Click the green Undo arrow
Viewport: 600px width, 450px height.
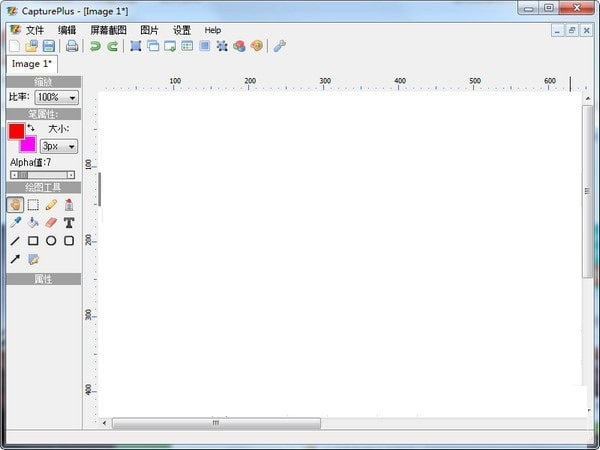95,46
